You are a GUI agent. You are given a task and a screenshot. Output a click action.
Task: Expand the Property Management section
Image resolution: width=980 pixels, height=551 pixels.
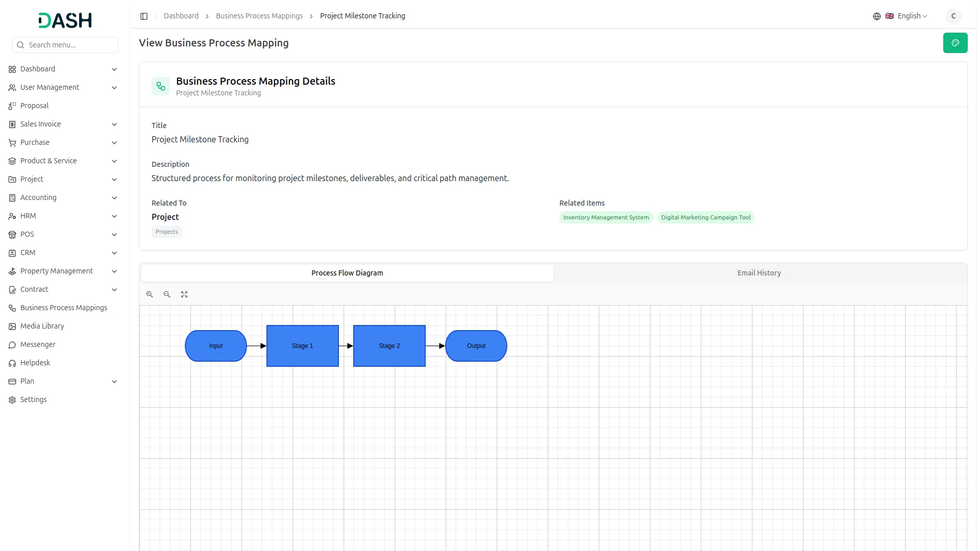click(57, 271)
